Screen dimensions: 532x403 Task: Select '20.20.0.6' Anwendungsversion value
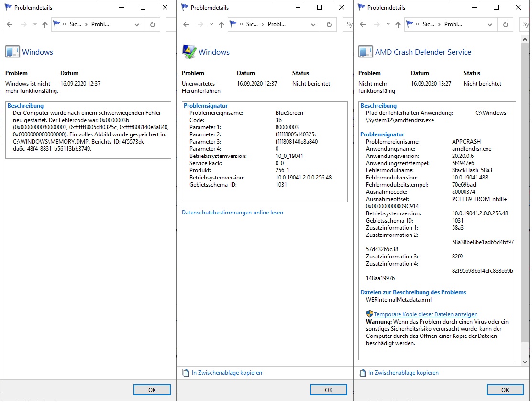[x=463, y=156]
